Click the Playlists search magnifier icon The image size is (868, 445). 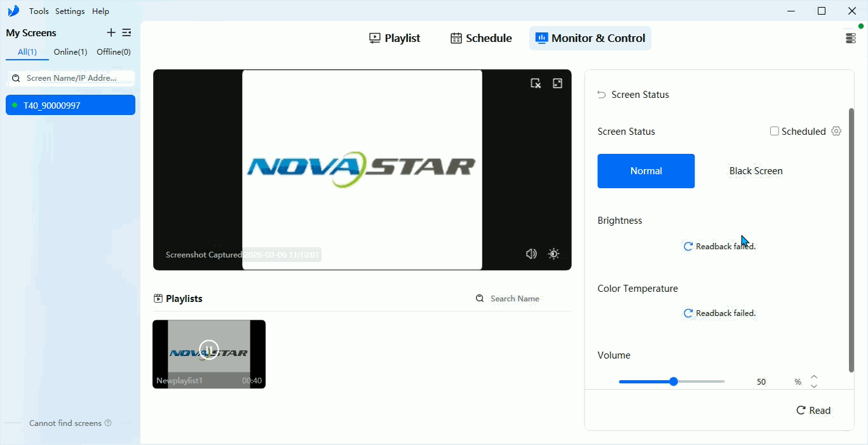(x=480, y=298)
